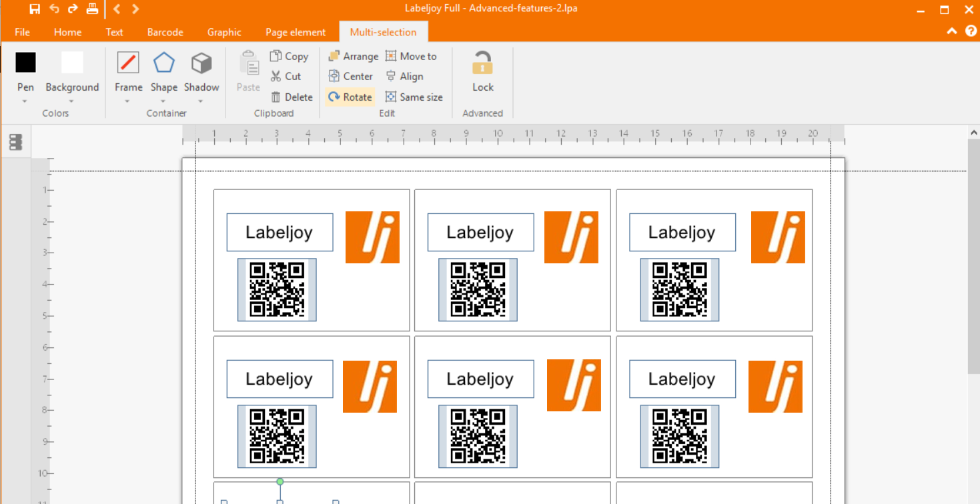
Task: Go forward with the right chevron icon
Action: tap(135, 9)
